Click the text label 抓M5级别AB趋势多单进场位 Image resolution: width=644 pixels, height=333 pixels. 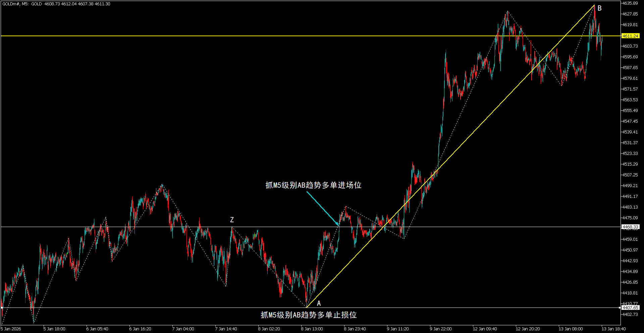(x=313, y=185)
